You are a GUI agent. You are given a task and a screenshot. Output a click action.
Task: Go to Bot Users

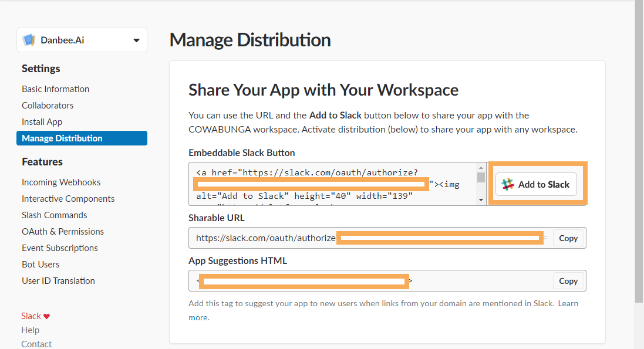(41, 265)
